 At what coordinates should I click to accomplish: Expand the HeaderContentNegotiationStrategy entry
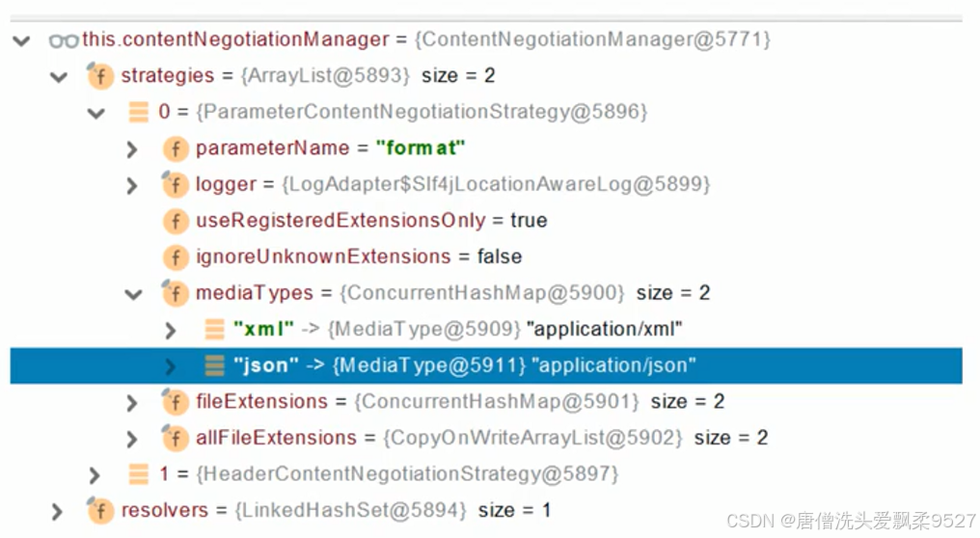(95, 475)
